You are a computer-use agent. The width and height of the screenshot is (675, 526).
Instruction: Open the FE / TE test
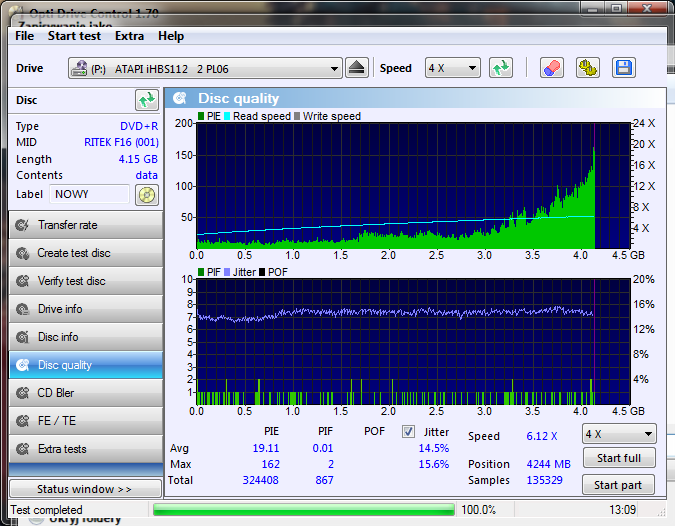pyautogui.click(x=86, y=421)
